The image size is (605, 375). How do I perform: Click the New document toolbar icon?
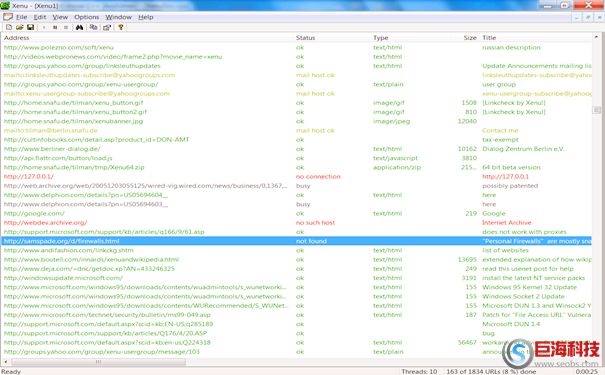click(9, 27)
